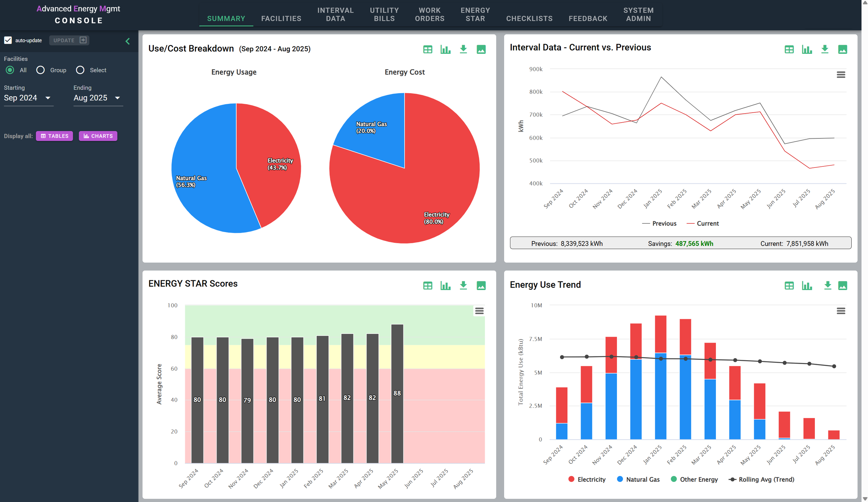Image resolution: width=868 pixels, height=502 pixels.
Task: Open hamburger menu on ENERGY STAR chart
Action: [479, 311]
